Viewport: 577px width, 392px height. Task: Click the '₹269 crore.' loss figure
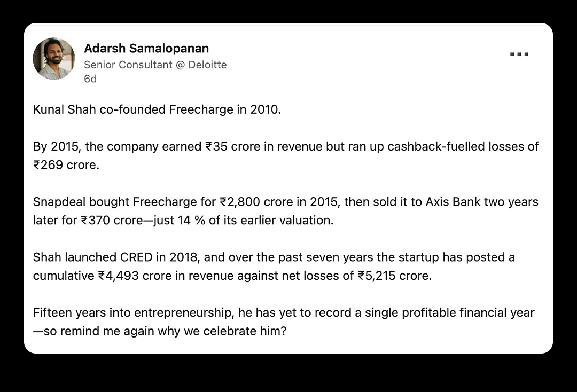[66, 164]
